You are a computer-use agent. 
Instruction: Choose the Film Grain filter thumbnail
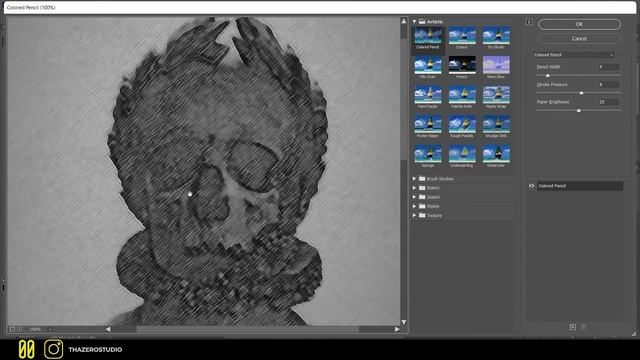(427, 65)
